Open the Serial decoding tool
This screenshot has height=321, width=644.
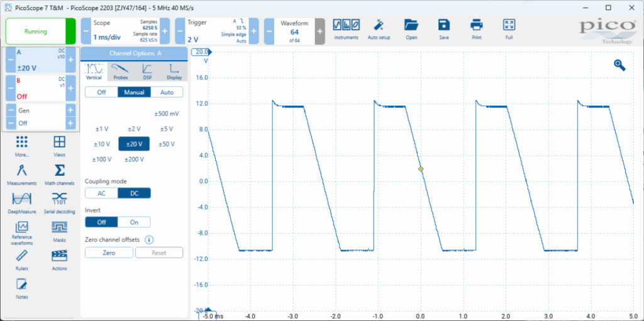pyautogui.click(x=60, y=201)
